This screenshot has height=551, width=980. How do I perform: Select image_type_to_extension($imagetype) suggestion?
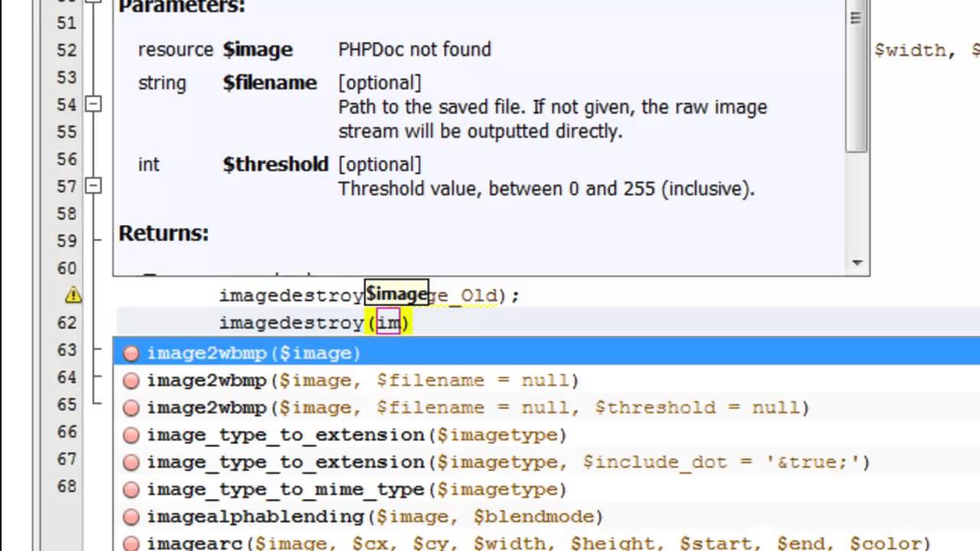pos(547,435)
